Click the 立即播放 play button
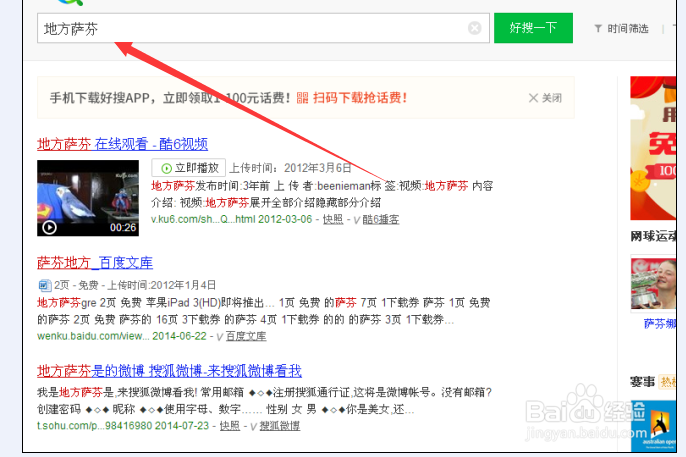 click(189, 168)
